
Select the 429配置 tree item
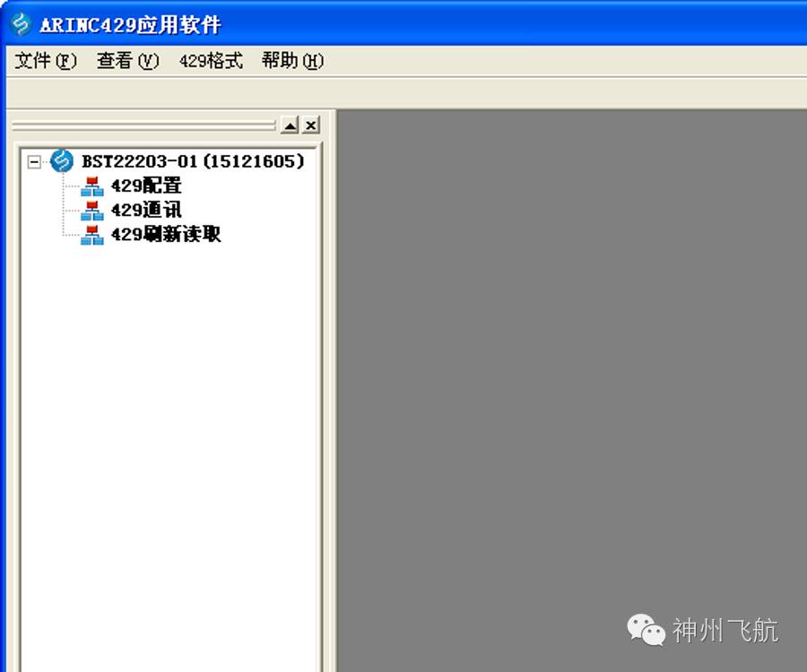tap(146, 185)
